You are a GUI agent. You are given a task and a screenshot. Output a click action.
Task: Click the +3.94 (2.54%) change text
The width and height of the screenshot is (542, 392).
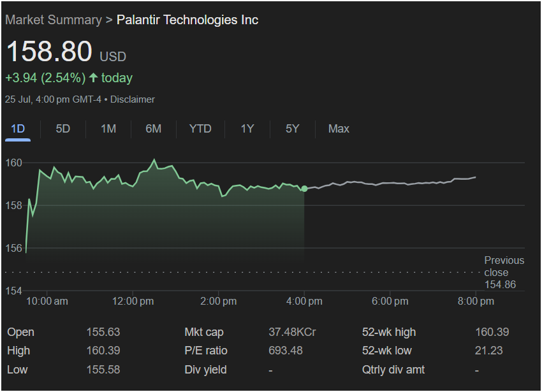point(45,78)
